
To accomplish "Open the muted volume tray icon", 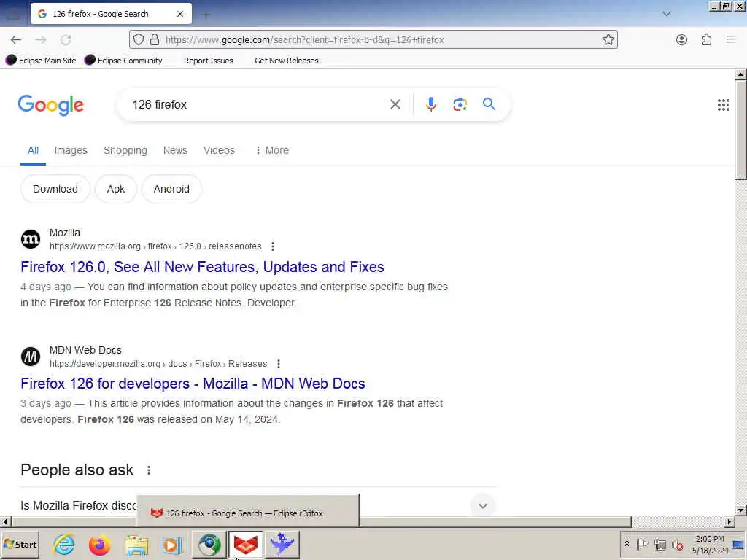I will point(677,544).
